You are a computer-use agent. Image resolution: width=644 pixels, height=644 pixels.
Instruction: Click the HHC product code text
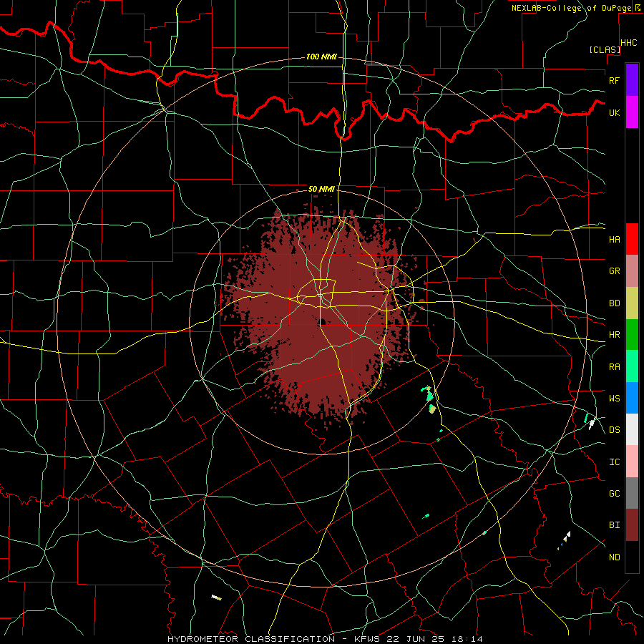point(629,43)
